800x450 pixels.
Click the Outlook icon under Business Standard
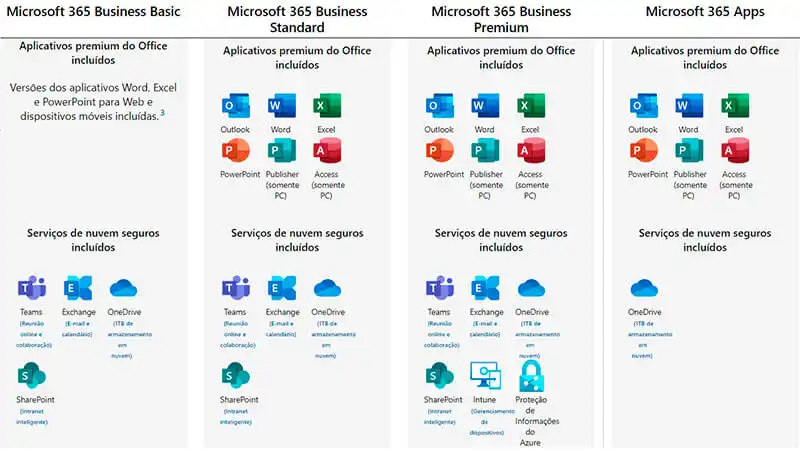click(235, 107)
